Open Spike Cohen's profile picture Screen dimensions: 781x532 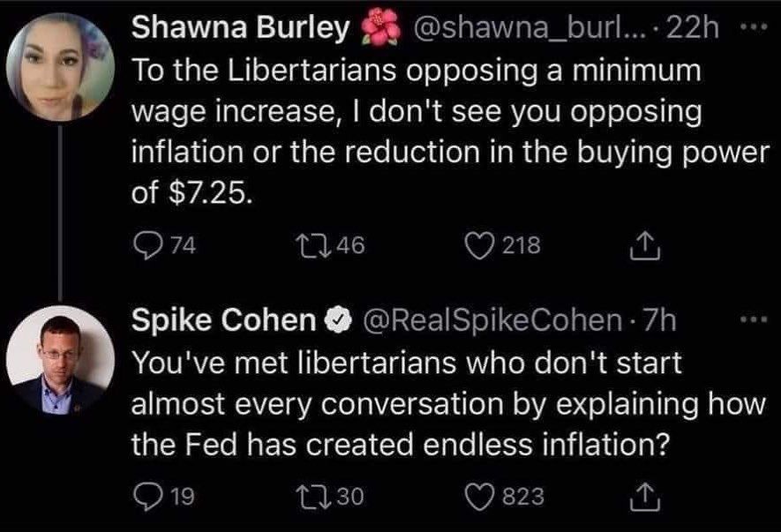[x=60, y=361]
